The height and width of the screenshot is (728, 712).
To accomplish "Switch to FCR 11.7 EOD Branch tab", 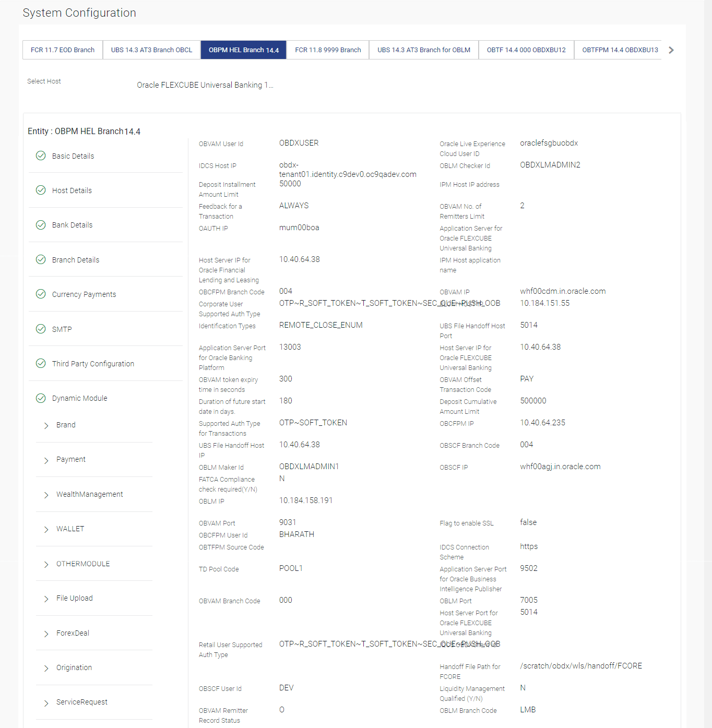I will 63,50.
